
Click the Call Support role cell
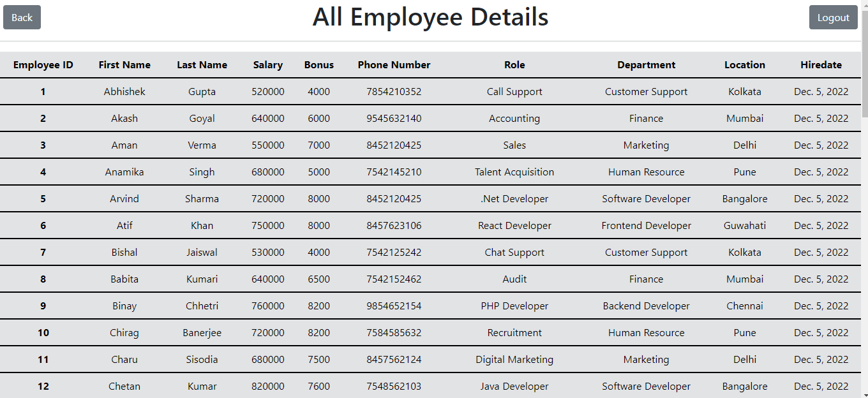pyautogui.click(x=514, y=92)
